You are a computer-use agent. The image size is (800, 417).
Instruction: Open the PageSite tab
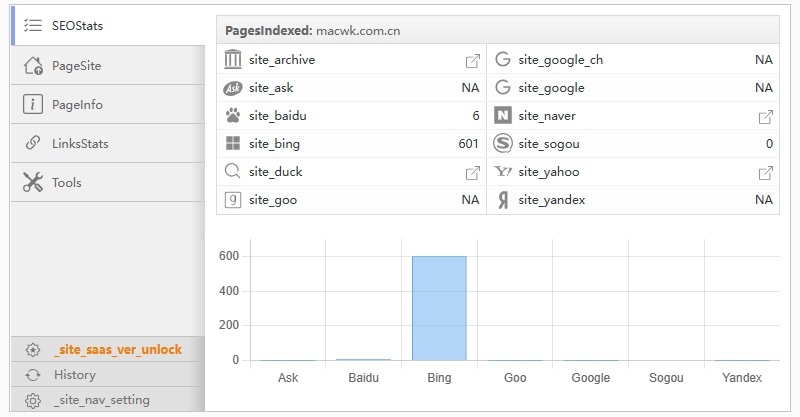pos(77,66)
